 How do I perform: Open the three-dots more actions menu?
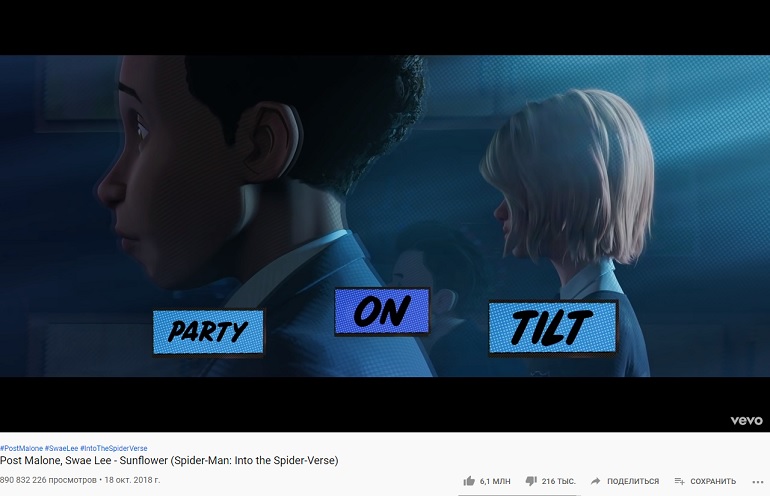pos(757,482)
